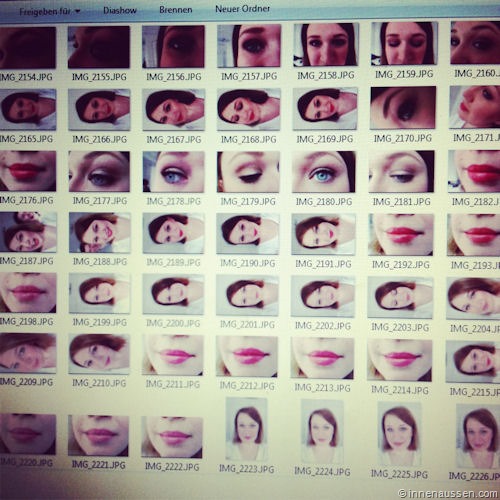Image resolution: width=500 pixels, height=500 pixels.
Task: Select portrait thumbnail IMG_2223.JPG
Action: (x=247, y=429)
